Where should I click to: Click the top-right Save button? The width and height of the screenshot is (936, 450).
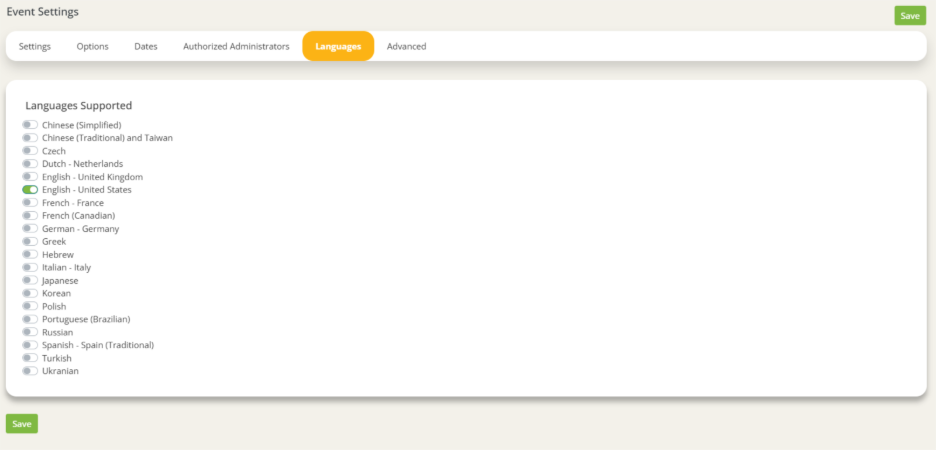pyautogui.click(x=909, y=16)
